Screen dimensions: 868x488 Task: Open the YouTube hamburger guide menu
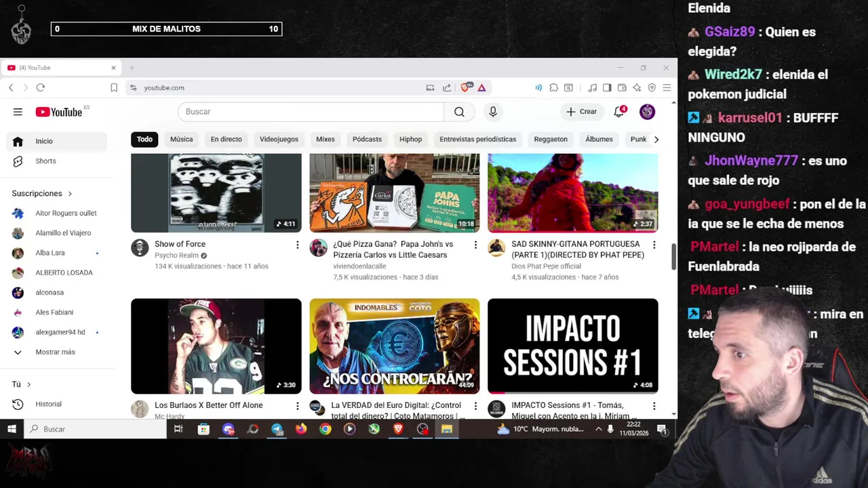tap(18, 112)
